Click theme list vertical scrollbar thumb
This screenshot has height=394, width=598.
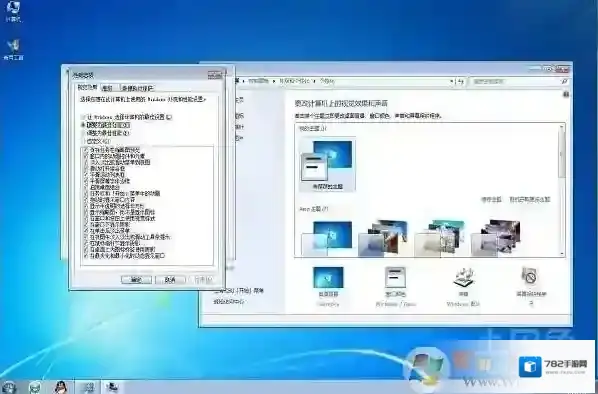[562, 153]
